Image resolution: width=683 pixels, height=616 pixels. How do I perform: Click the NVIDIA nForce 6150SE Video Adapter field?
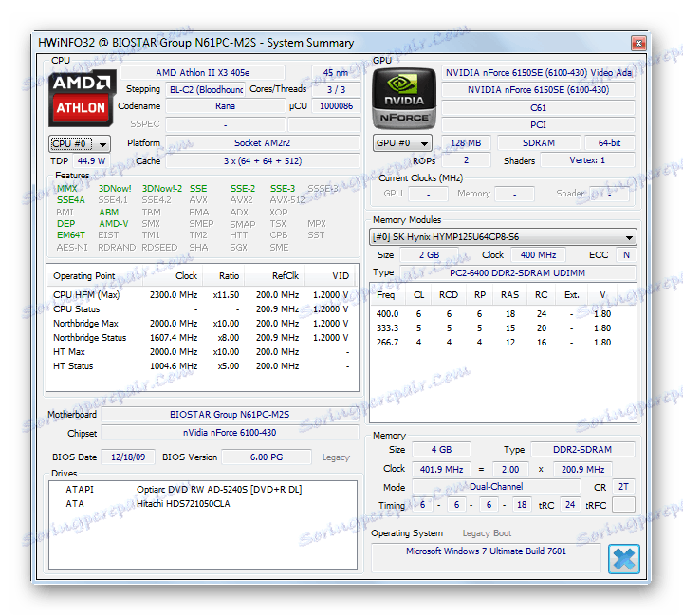538,73
